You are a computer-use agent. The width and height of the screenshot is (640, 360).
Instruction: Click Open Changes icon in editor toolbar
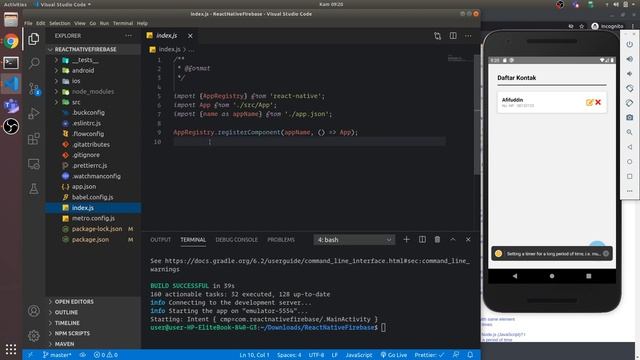point(438,36)
